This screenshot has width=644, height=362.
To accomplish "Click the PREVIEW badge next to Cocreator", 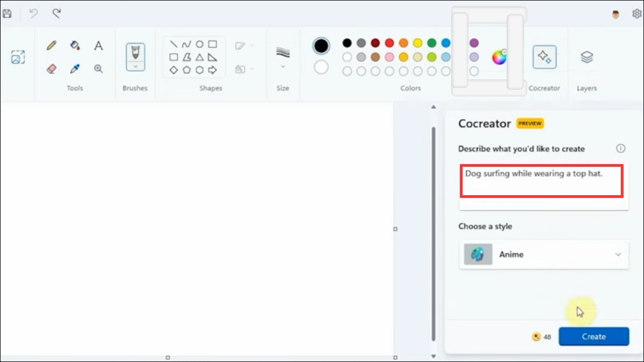I will pos(530,123).
